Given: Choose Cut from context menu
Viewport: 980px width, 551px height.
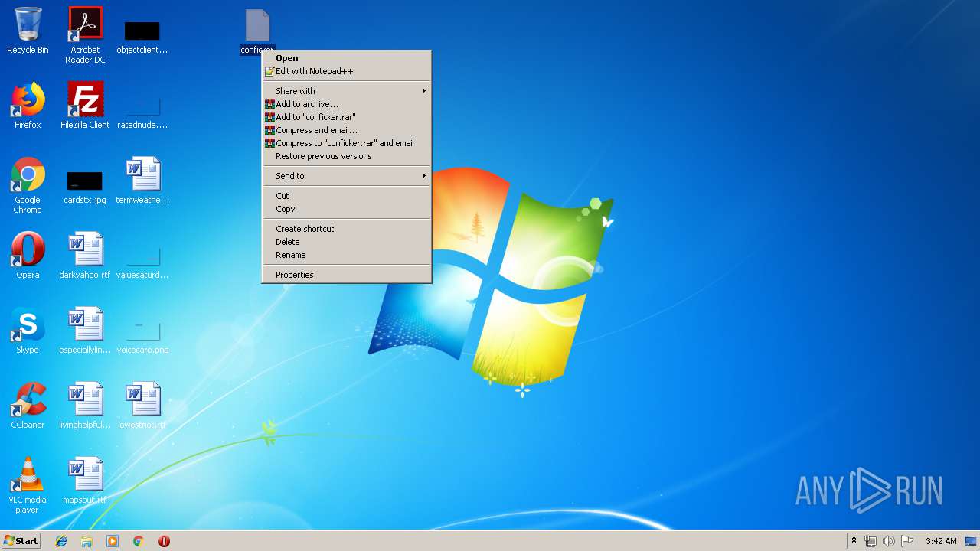Looking at the screenshot, I should click(347, 196).
